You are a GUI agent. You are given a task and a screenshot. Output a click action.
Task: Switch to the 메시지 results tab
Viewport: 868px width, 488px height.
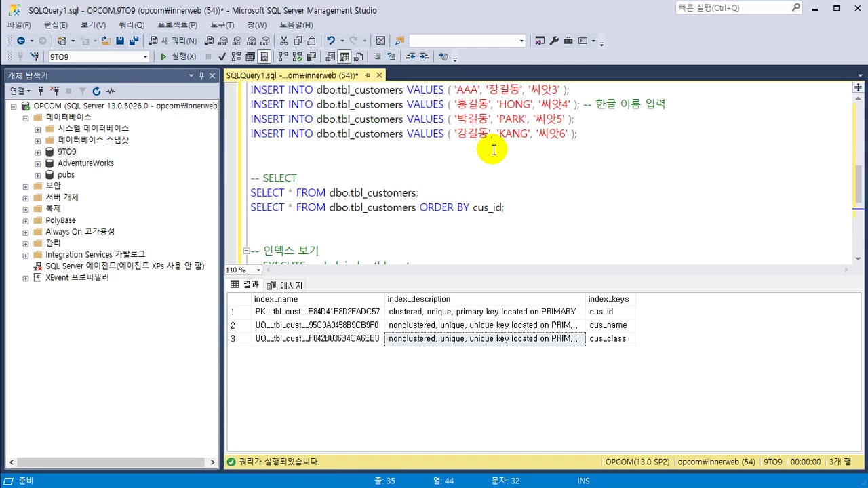285,285
